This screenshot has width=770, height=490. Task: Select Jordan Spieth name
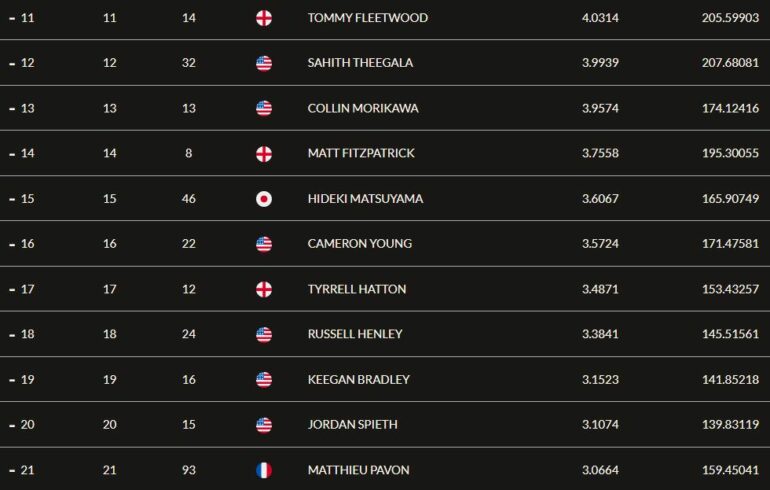[353, 424]
